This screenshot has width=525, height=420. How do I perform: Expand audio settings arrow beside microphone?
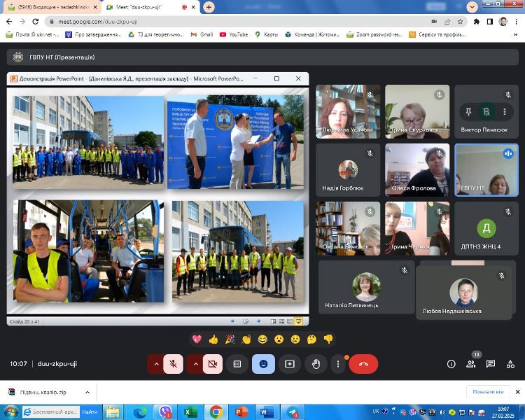(155, 364)
